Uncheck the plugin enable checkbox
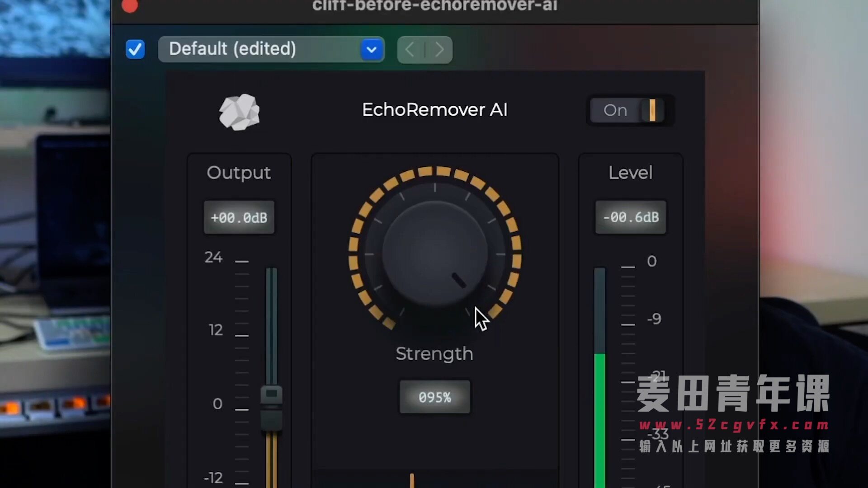Image resolution: width=868 pixels, height=488 pixels. tap(135, 49)
